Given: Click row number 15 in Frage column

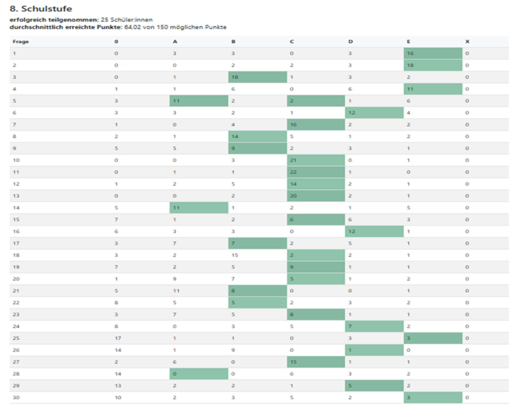Looking at the screenshot, I should [16, 219].
